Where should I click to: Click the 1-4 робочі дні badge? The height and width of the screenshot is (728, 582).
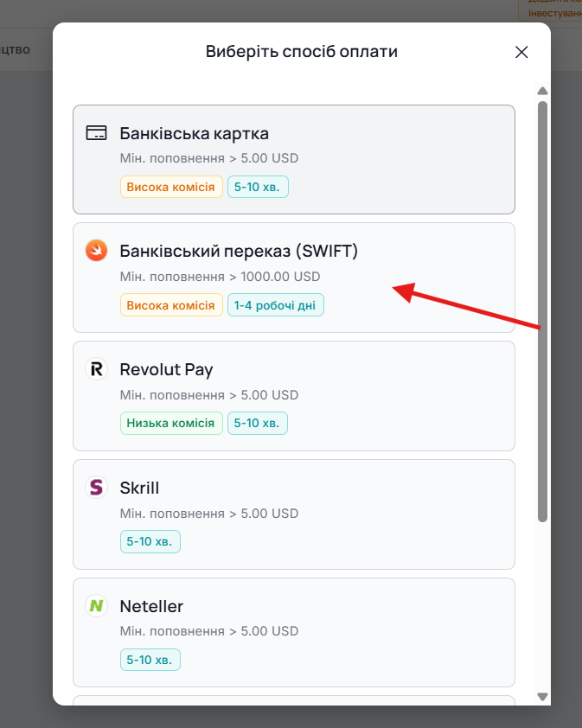coord(275,305)
